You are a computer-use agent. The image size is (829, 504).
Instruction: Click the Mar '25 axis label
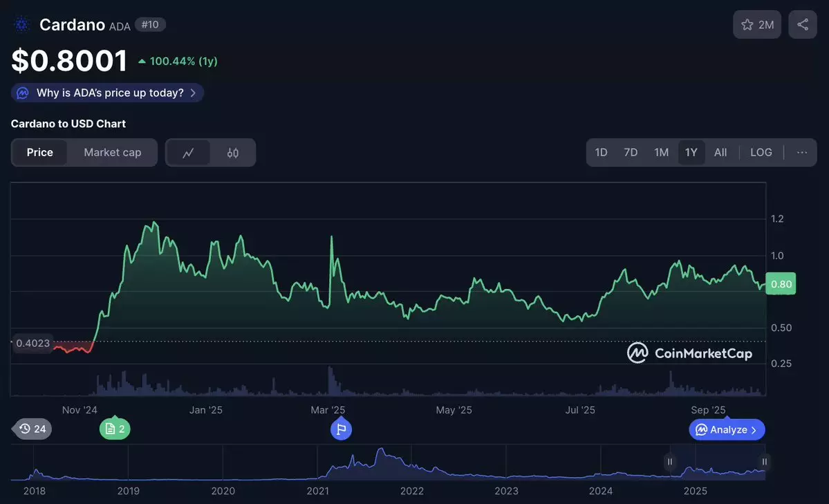click(x=328, y=410)
